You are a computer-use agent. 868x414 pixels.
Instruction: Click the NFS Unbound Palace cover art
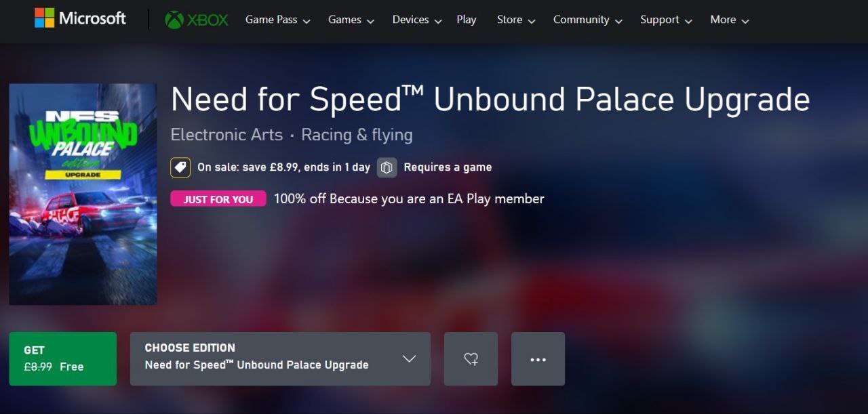click(83, 194)
